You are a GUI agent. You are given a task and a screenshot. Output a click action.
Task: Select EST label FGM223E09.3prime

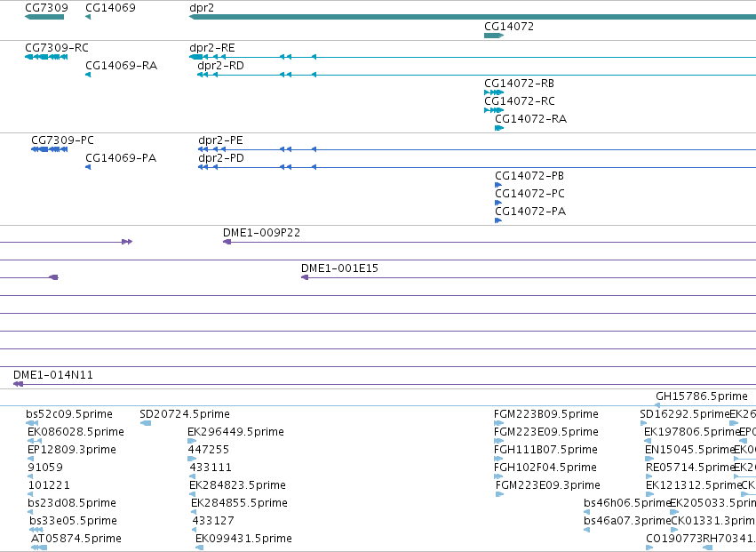pyautogui.click(x=548, y=486)
